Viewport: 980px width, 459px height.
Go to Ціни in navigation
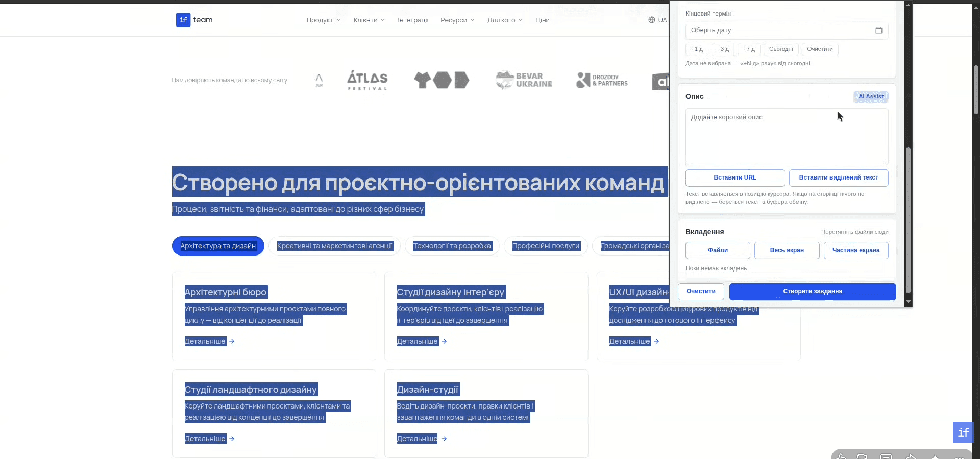542,20
